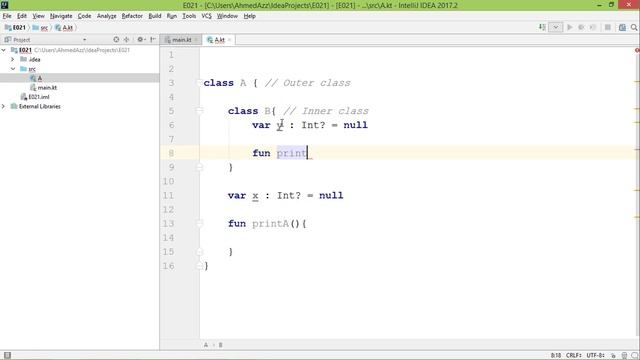Click the Debug bug icon
The height and width of the screenshot is (360, 640).
coord(581,27)
